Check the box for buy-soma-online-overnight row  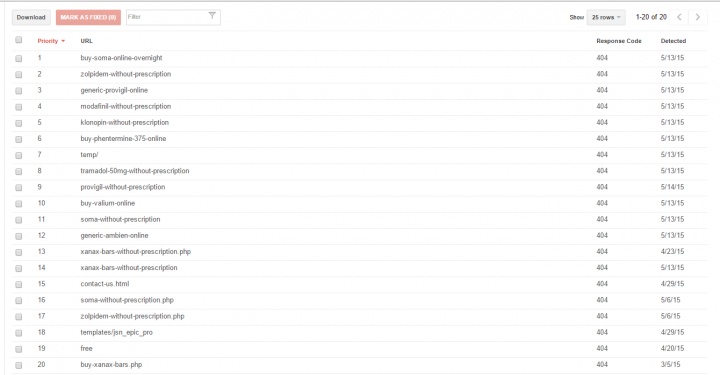tap(19, 58)
